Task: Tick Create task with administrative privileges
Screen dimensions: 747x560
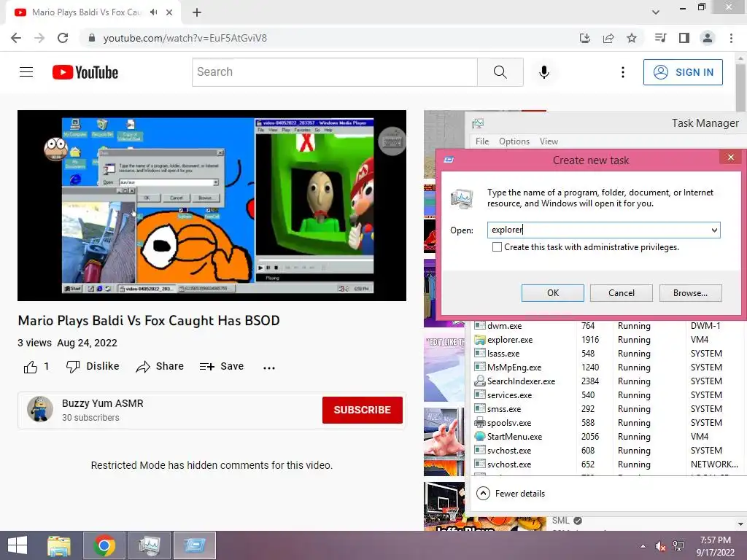Action: point(497,247)
